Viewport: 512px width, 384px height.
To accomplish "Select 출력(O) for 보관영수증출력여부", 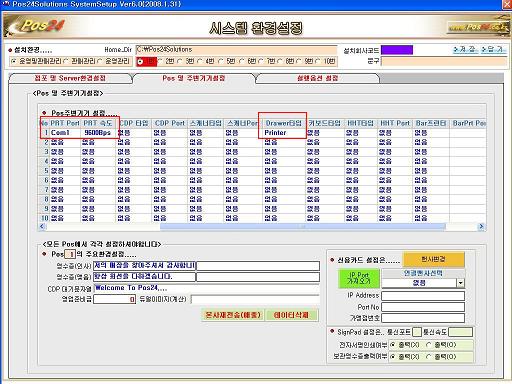I will pos(429,357).
